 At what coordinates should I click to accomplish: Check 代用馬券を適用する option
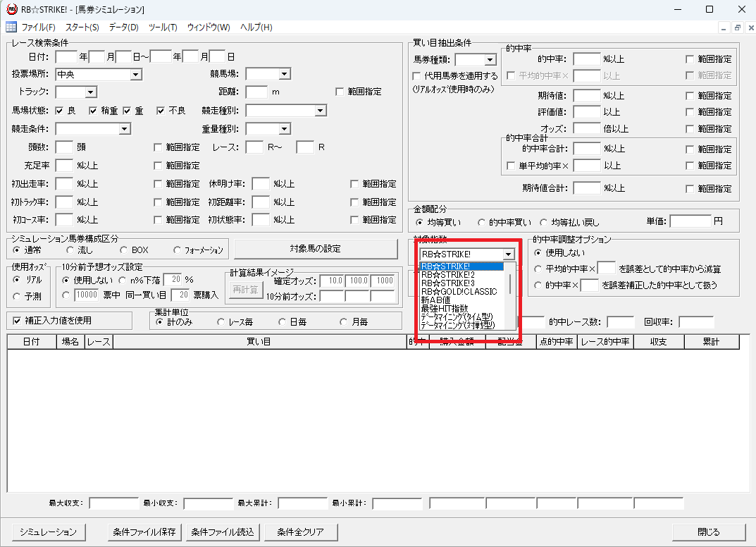(416, 76)
